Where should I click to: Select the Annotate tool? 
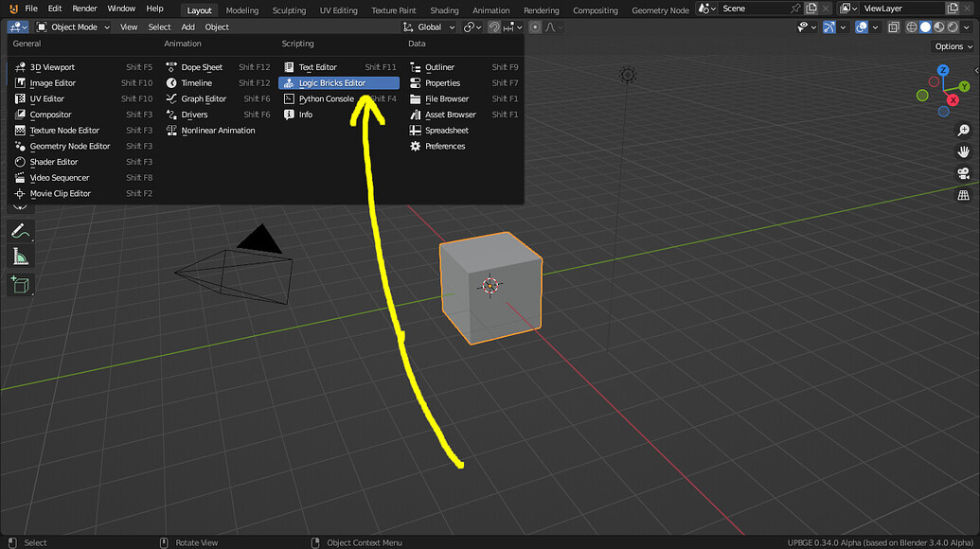20,230
